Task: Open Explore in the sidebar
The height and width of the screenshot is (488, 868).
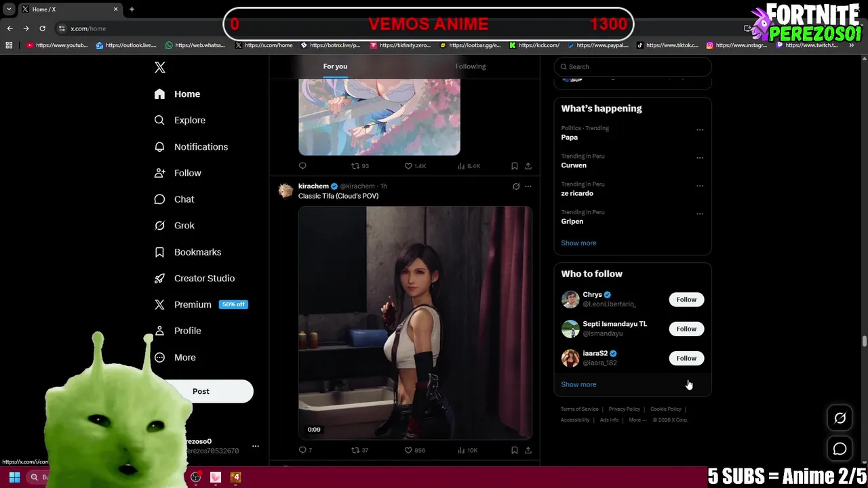Action: click(x=180, y=120)
